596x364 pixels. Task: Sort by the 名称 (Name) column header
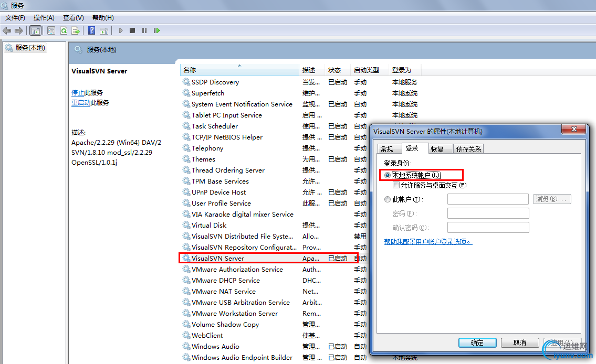(239, 70)
